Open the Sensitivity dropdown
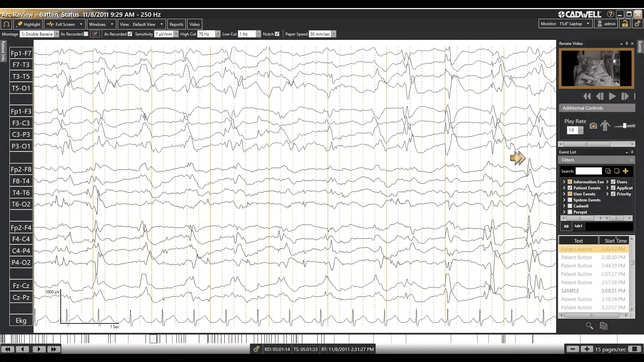The height and width of the screenshot is (362, 644). pos(176,34)
